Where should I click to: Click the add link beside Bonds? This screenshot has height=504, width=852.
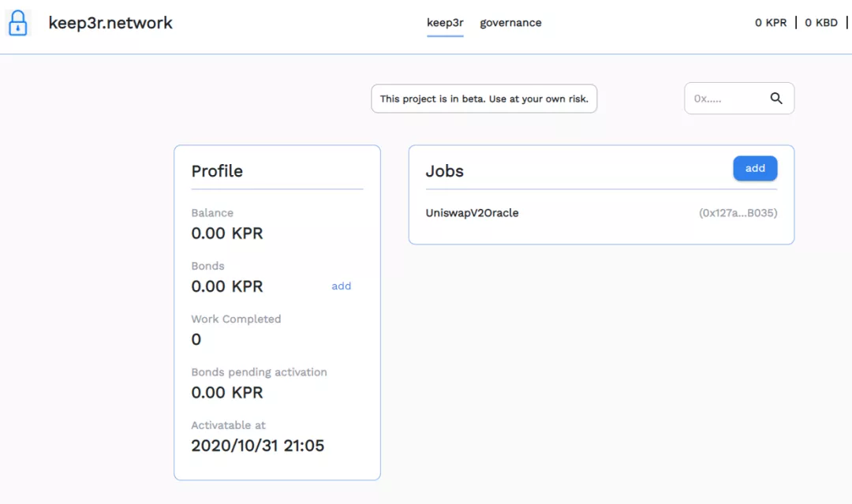pos(342,286)
